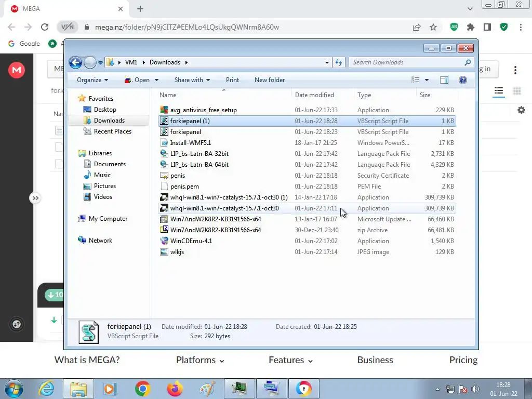The image size is (532, 399).
Task: Select Win7AndW2K8R2 zip Archive file
Action: tap(307, 230)
